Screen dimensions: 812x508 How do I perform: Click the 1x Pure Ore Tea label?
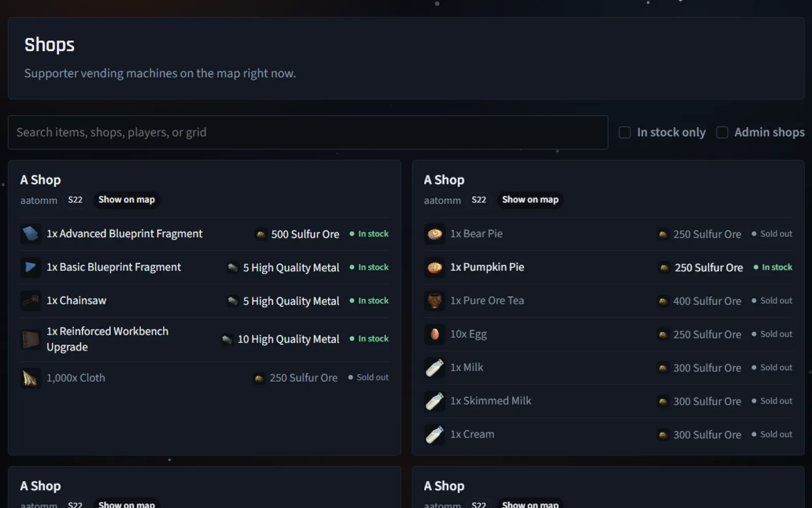(487, 301)
